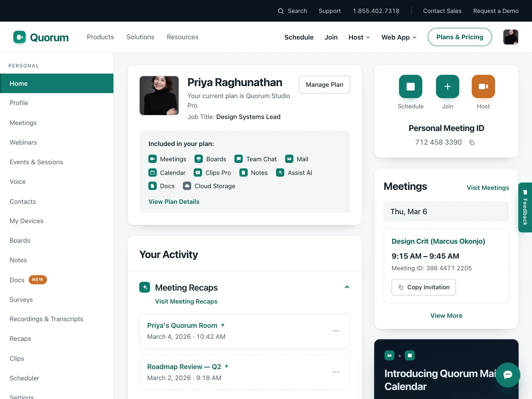The width and height of the screenshot is (532, 399).
Task: Click the Copy Invitation button
Action: 424,287
